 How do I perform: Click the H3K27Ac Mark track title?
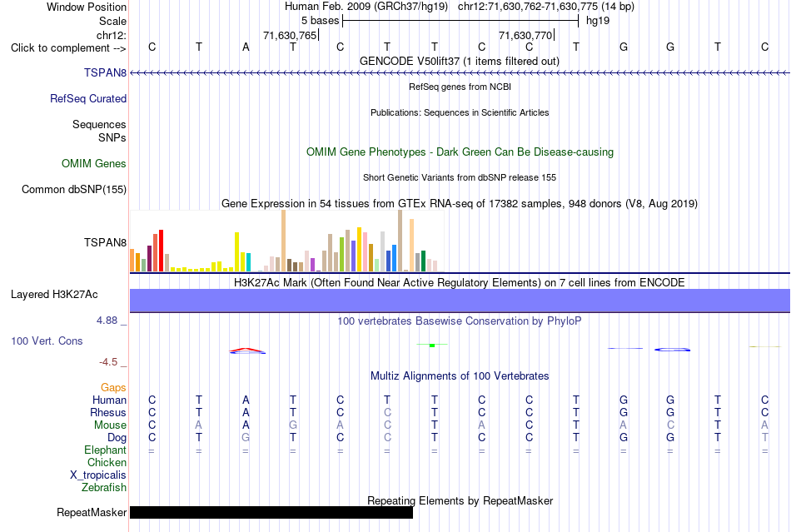[x=459, y=282]
